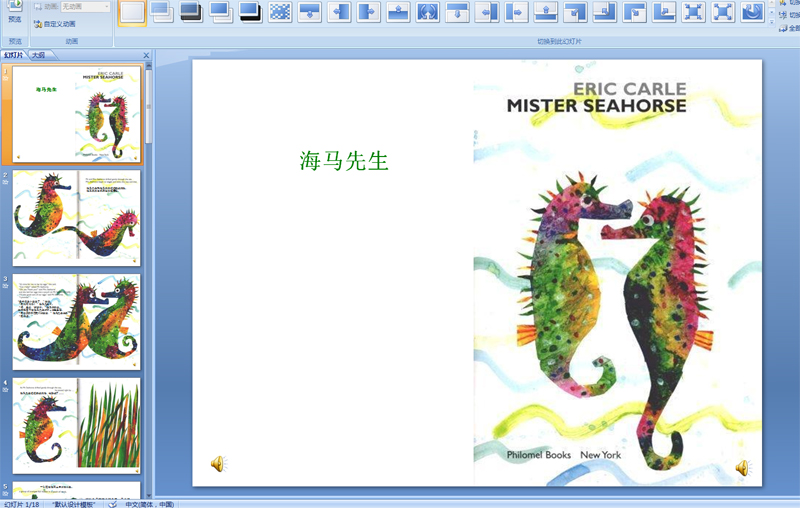The width and height of the screenshot is (800, 508).
Task: Apply the Wipe Up transition
Action: point(398,12)
